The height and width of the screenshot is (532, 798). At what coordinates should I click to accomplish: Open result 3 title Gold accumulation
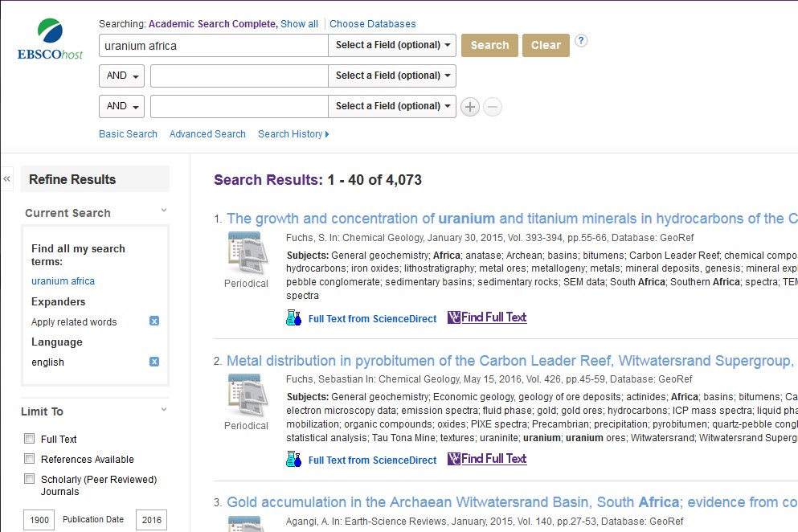coord(512,502)
